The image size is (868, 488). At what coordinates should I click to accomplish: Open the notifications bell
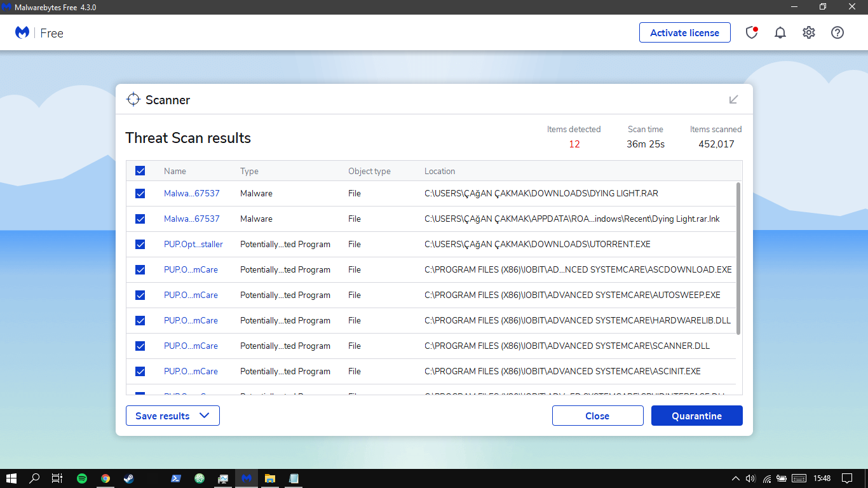[x=780, y=32]
